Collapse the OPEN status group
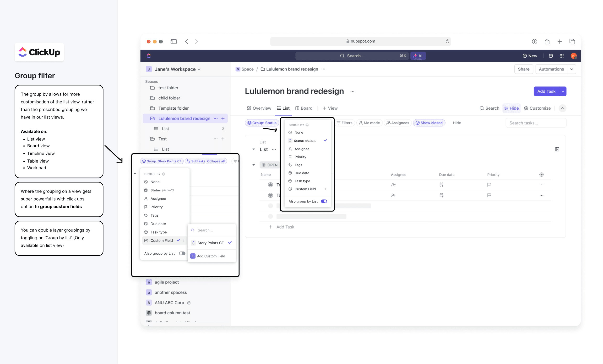603x364 pixels. (254, 165)
